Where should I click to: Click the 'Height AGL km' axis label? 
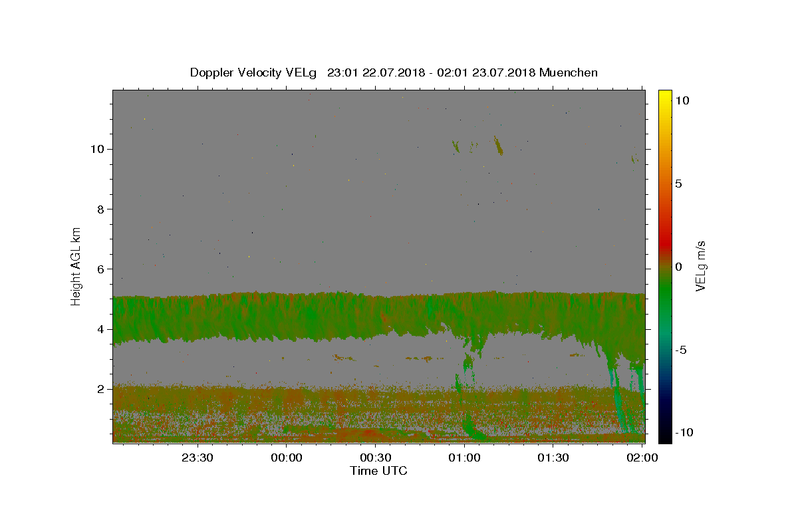pyautogui.click(x=76, y=266)
